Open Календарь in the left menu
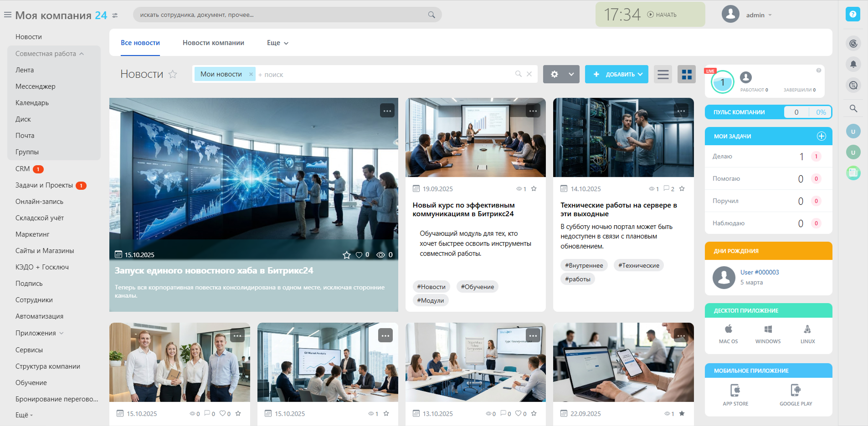Image resolution: width=868 pixels, height=426 pixels. point(32,103)
